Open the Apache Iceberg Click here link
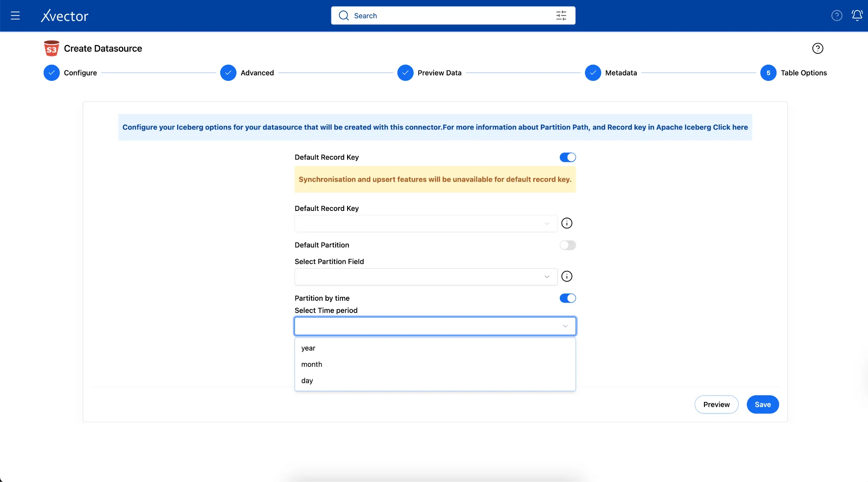 click(x=730, y=127)
